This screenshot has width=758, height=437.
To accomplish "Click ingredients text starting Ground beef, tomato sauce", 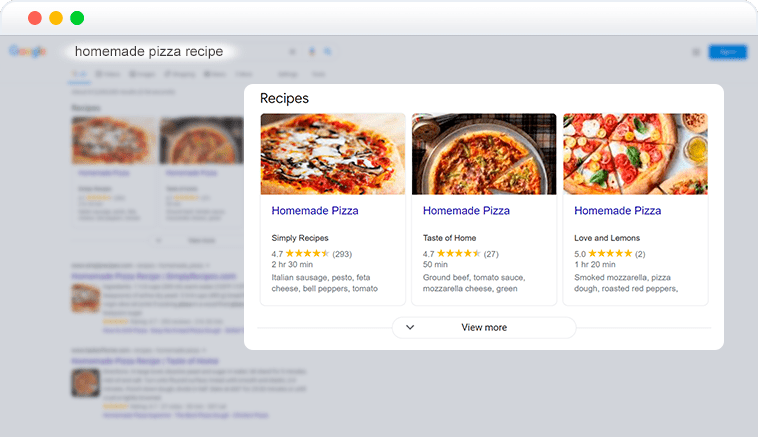I will tap(474, 283).
